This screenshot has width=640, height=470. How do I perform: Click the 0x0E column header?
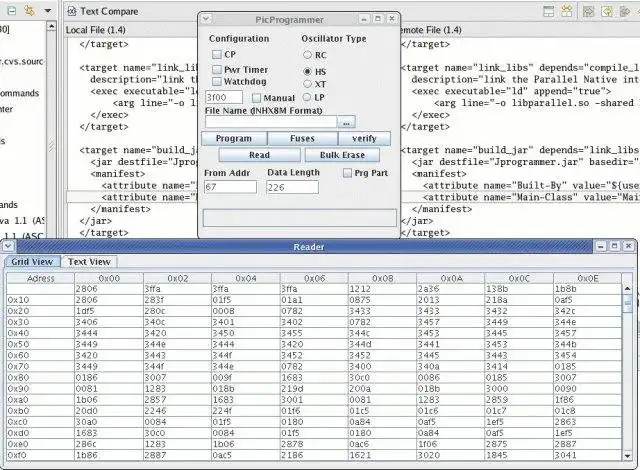pos(587,278)
